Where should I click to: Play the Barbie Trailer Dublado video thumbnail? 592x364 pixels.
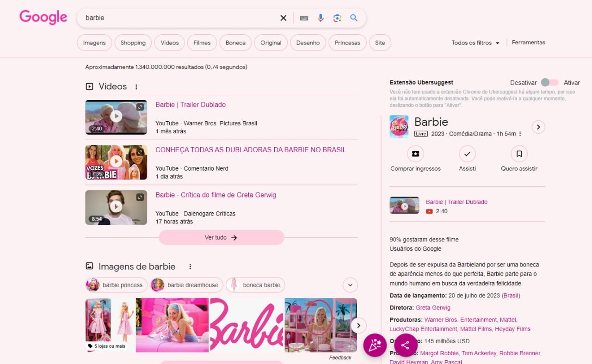point(116,117)
